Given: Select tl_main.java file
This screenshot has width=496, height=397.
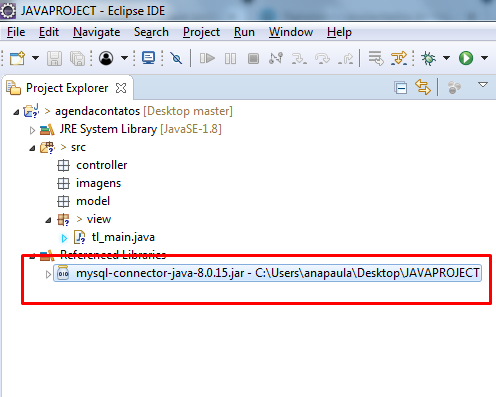Looking at the screenshot, I should (x=123, y=237).
